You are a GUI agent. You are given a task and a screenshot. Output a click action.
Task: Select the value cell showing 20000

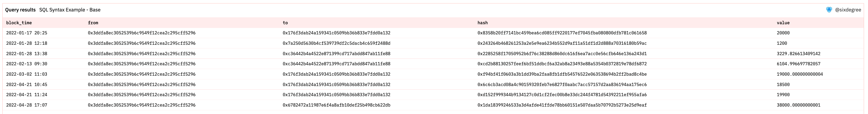tap(783, 33)
